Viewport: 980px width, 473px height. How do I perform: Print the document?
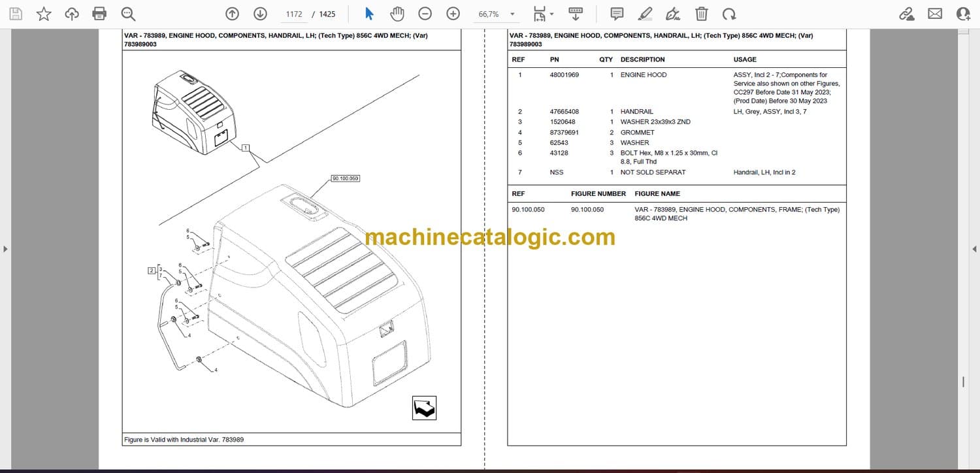(x=99, y=14)
